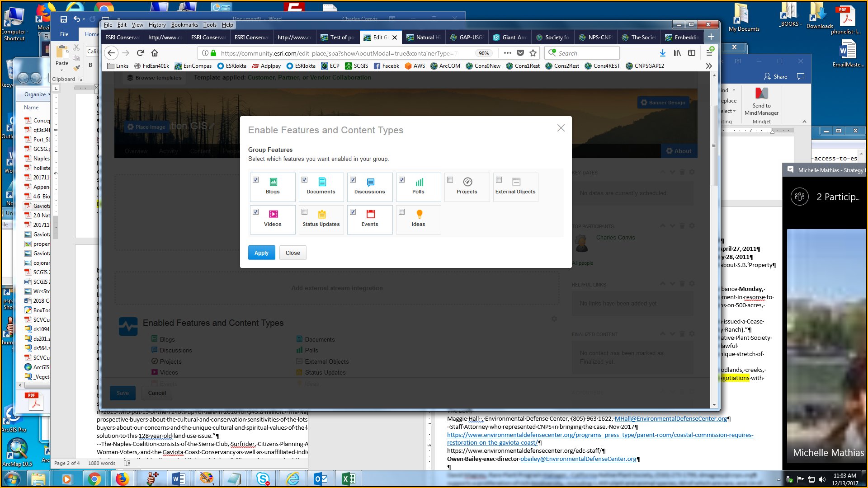
Task: Enable the Projects feature checkbox
Action: tap(450, 180)
